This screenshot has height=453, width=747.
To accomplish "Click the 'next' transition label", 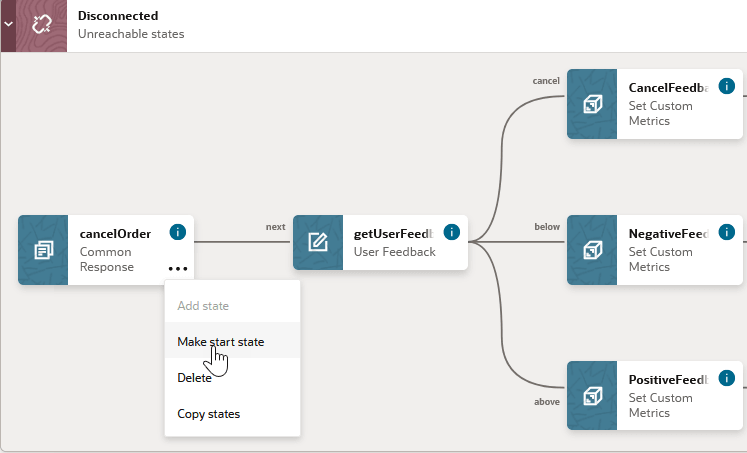I will [275, 227].
